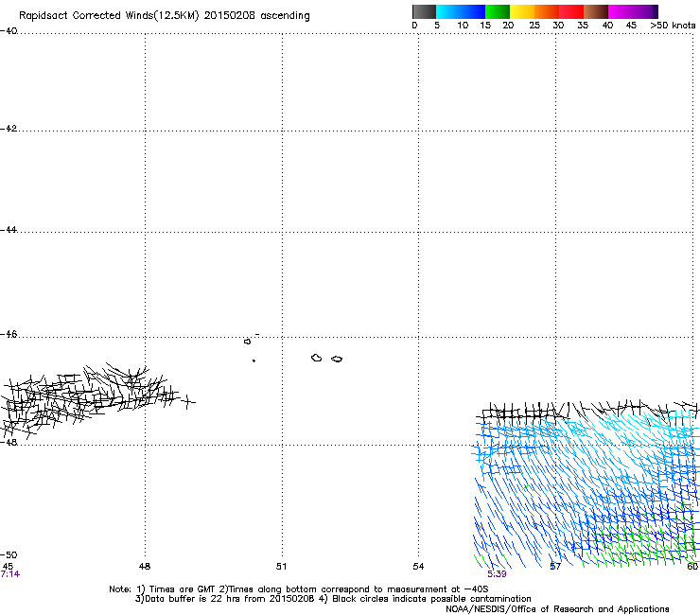Click the note line beginning 'Note: 1) Times are GMT'
The width and height of the screenshot is (700, 615).
coord(299,589)
